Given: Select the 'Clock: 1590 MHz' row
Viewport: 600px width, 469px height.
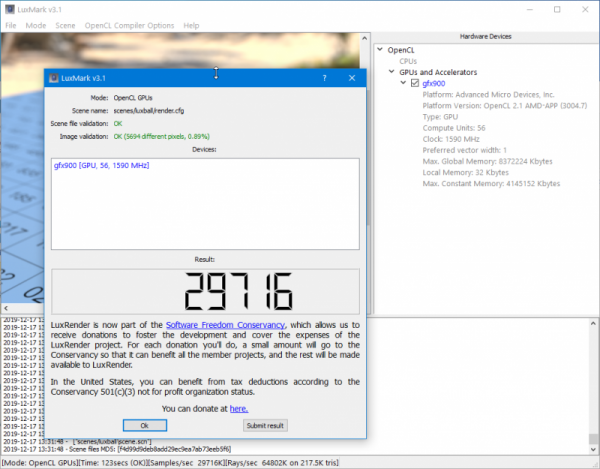Looking at the screenshot, I should coord(451,139).
